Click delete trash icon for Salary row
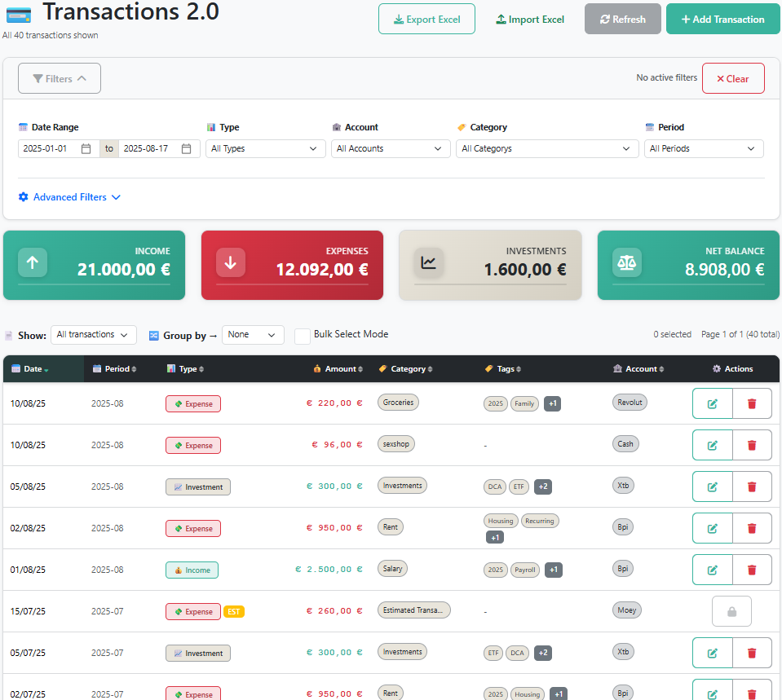 pyautogui.click(x=752, y=570)
